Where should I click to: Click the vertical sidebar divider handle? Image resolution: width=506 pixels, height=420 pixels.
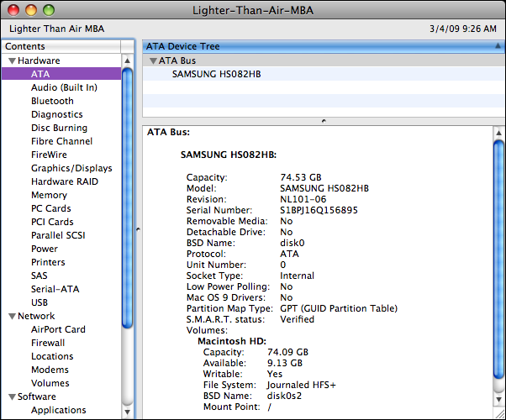pyautogui.click(x=138, y=228)
